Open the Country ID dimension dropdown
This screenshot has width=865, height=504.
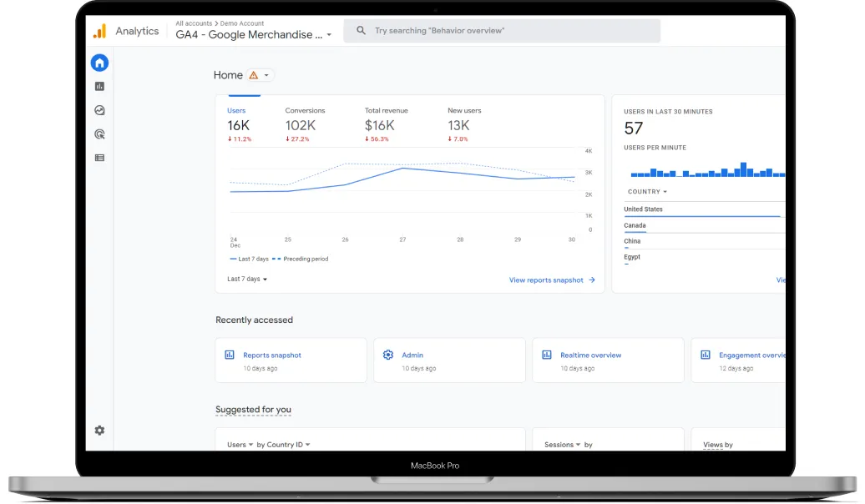tap(288, 445)
